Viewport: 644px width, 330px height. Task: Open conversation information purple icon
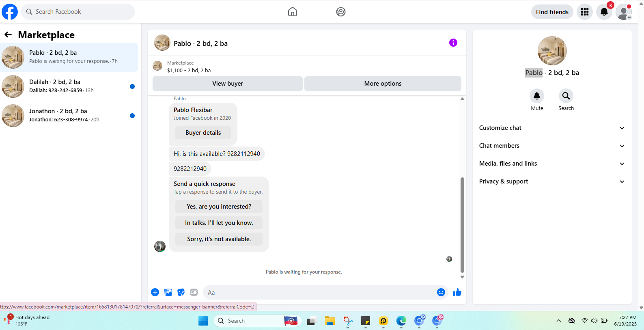pos(453,43)
